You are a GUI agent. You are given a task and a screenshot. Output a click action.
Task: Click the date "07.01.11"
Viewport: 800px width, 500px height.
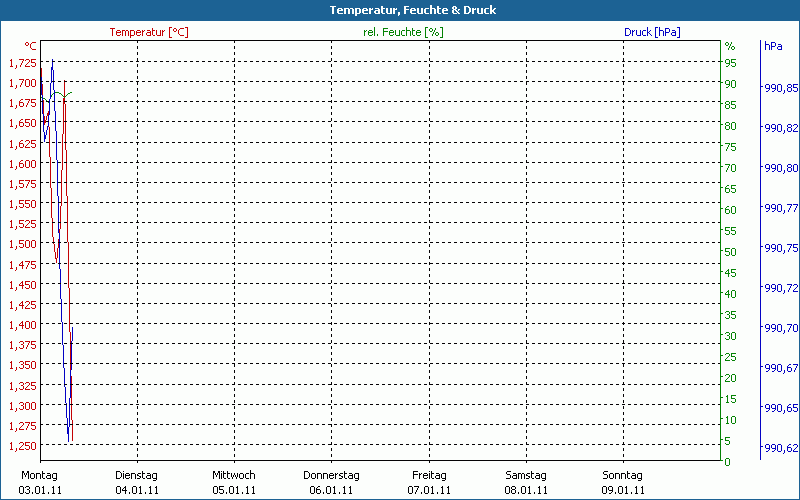point(429,490)
